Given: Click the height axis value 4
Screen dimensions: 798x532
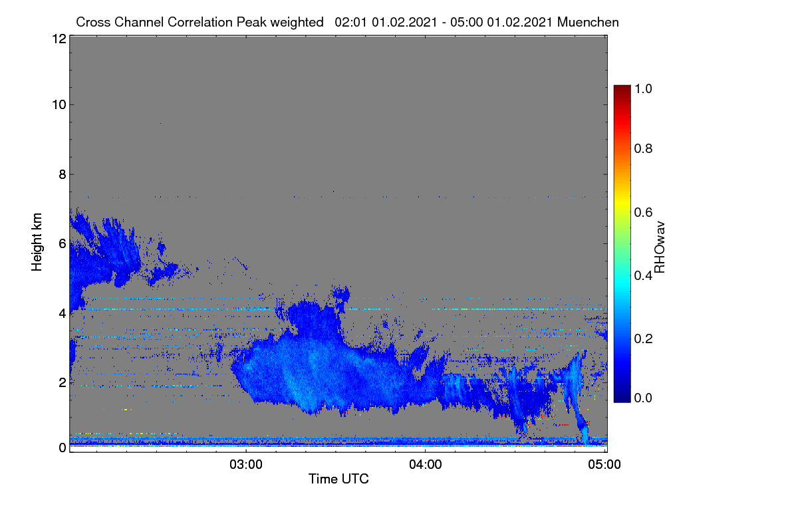Looking at the screenshot, I should click(x=62, y=313).
